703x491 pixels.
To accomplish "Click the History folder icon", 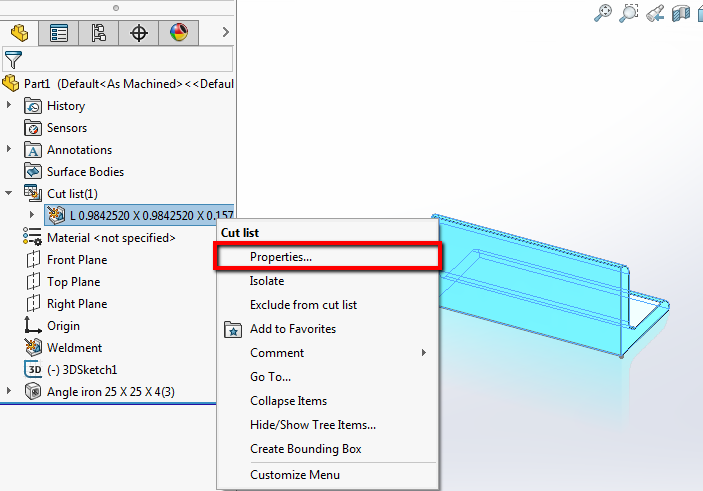I will point(33,106).
